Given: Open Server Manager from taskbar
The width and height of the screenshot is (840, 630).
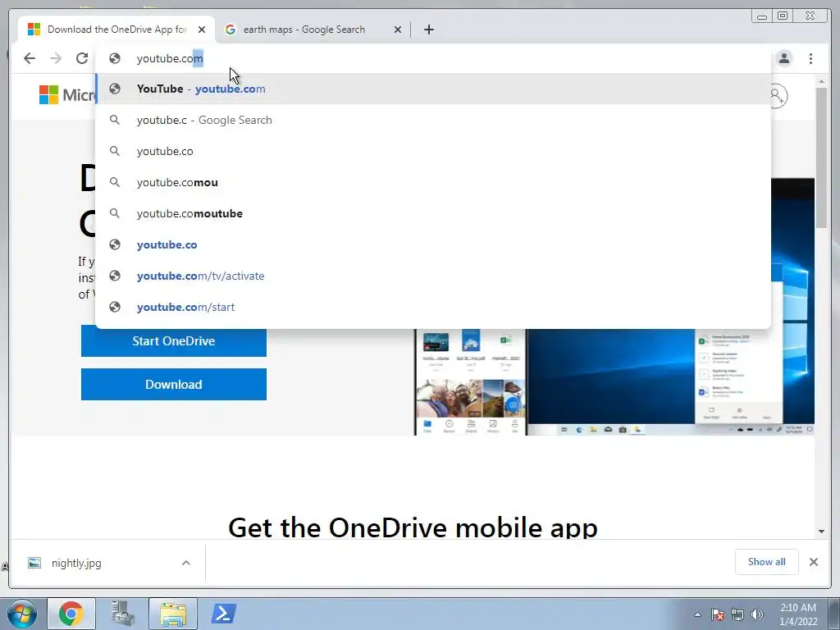Looking at the screenshot, I should tap(122, 614).
